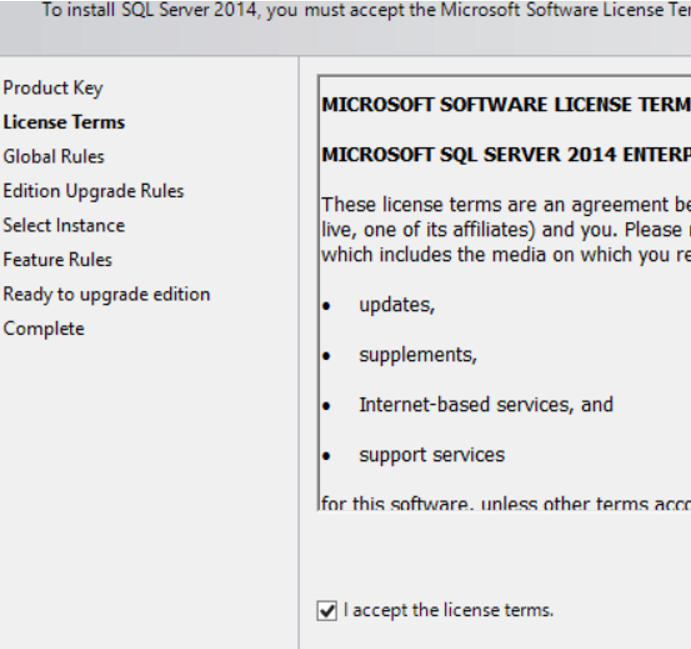Screen dimensions: 691x649
Task: Click the "To install SQL Server 2014" instruction text
Action: tap(367, 10)
